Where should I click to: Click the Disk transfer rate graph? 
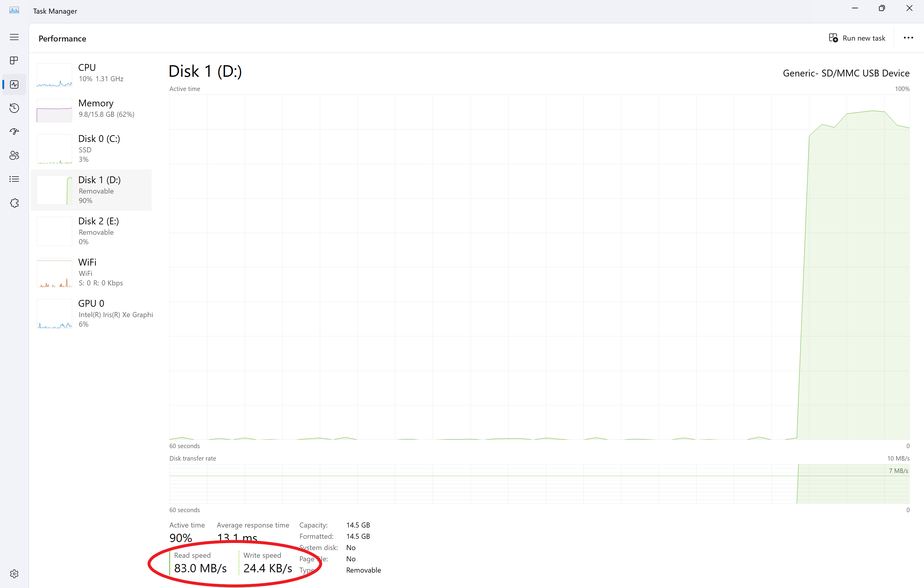[x=540, y=484]
